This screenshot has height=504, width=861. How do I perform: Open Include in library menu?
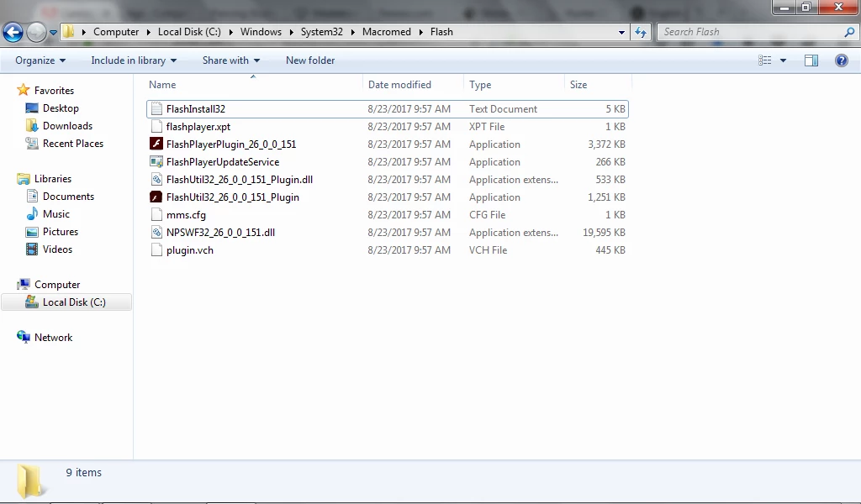click(134, 60)
